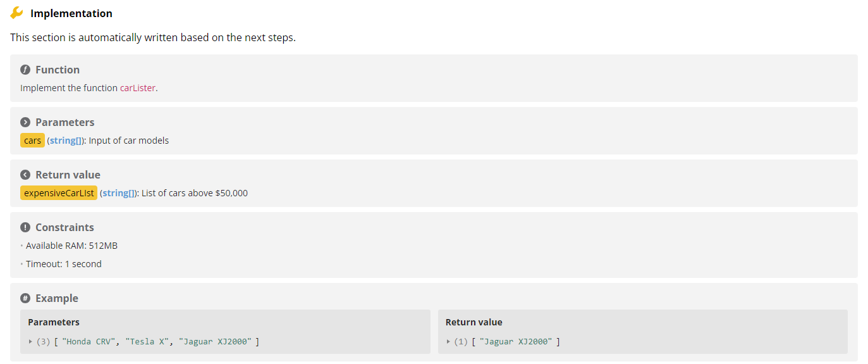Viewport: 868px width, 364px height.
Task: Expand the Parameters example array triangle
Action: click(30, 342)
